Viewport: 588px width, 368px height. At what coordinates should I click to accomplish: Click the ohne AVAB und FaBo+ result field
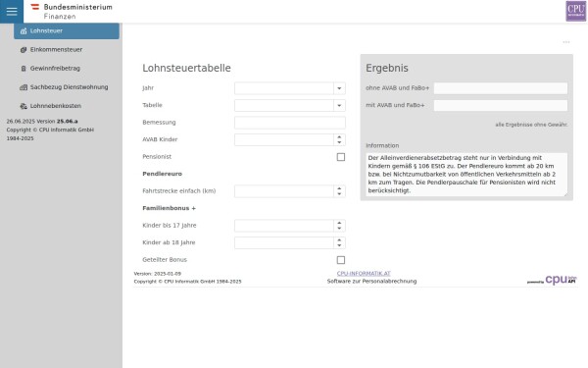(501, 88)
